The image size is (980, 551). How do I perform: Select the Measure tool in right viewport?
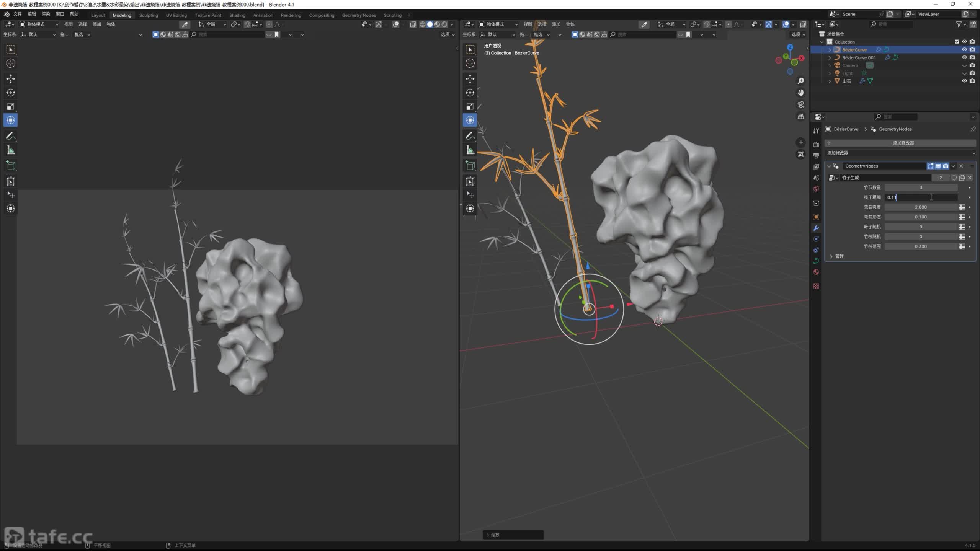[470, 150]
